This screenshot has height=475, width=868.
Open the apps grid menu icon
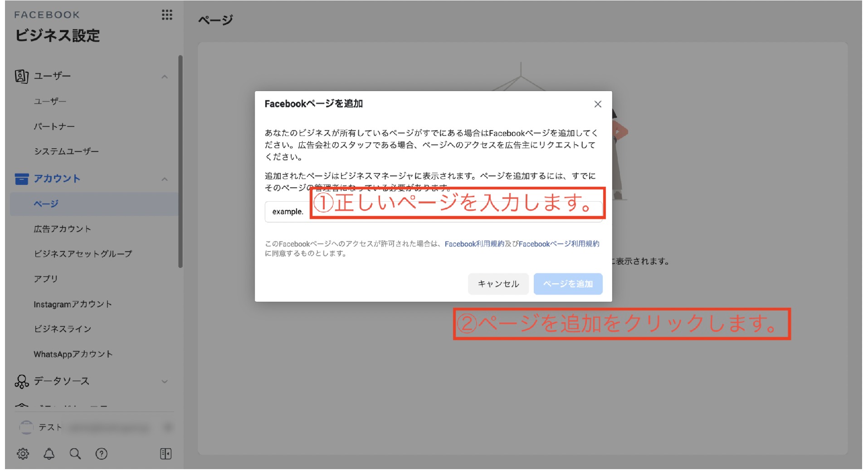(x=167, y=15)
